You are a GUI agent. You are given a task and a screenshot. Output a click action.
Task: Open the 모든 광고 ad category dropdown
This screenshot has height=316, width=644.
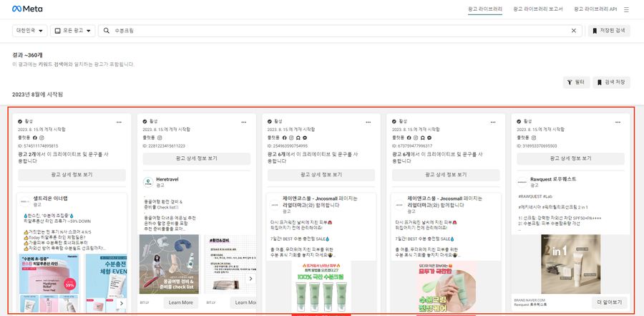click(73, 30)
